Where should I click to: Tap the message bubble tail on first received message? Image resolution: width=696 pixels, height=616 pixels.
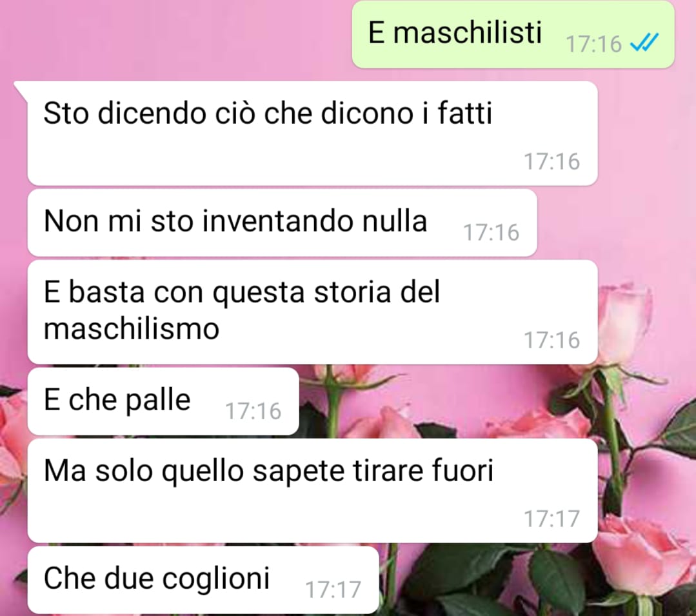[21, 90]
